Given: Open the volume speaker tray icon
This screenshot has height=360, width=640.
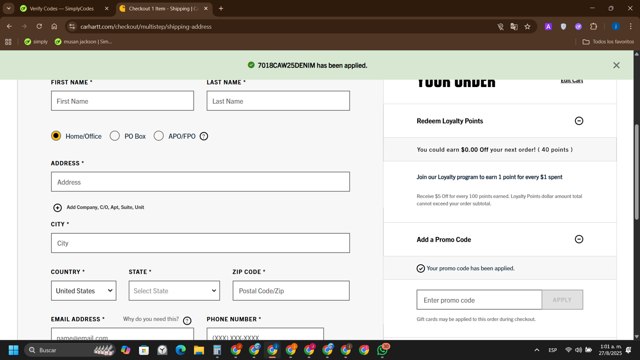Looking at the screenshot, I should [578, 350].
